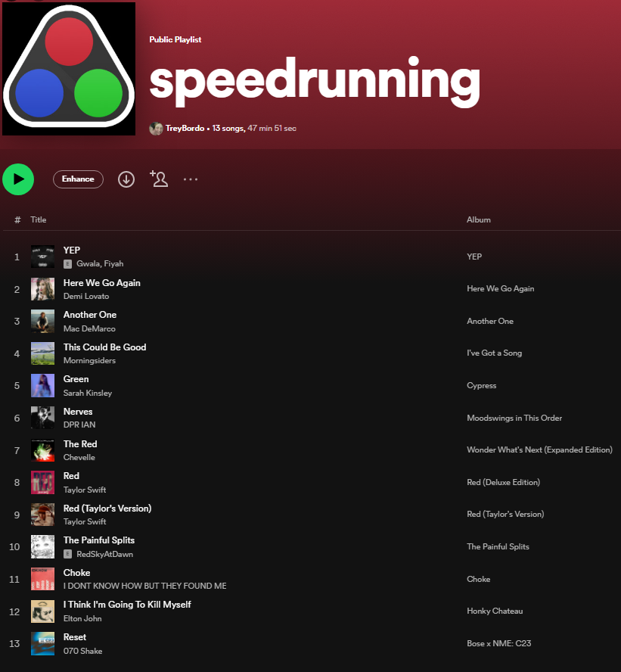Open the Wonder What's Next (Expanded Edition) album
Screen dimensions: 621x672
coord(539,450)
